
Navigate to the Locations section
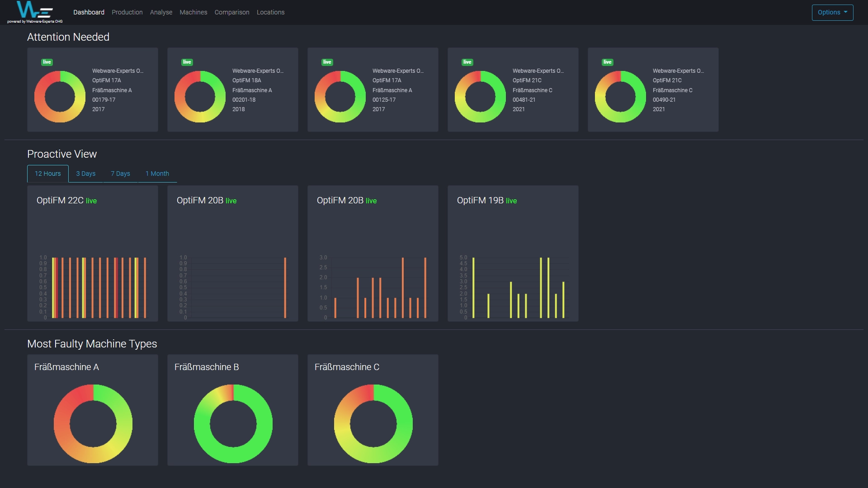270,12
